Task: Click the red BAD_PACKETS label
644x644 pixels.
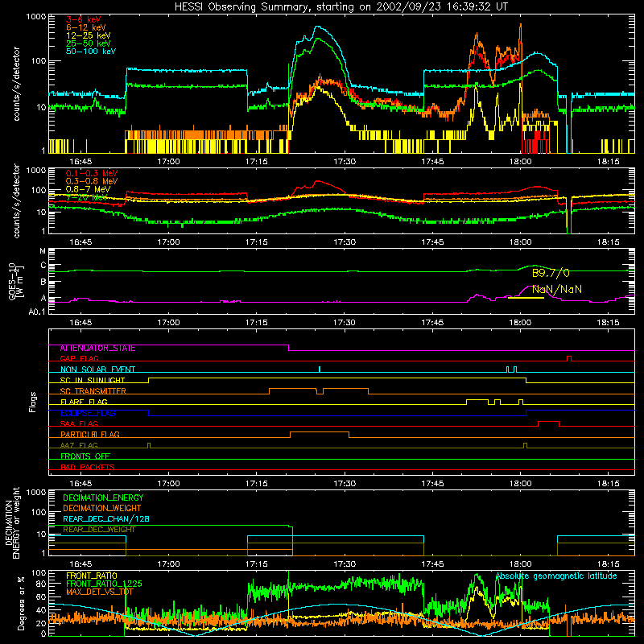Action: click(88, 467)
